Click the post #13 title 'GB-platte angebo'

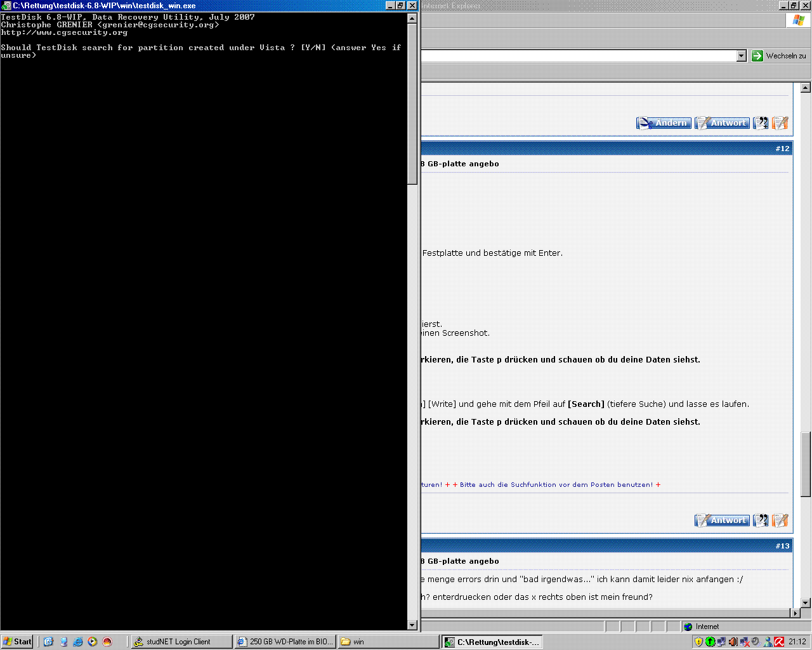(x=463, y=561)
